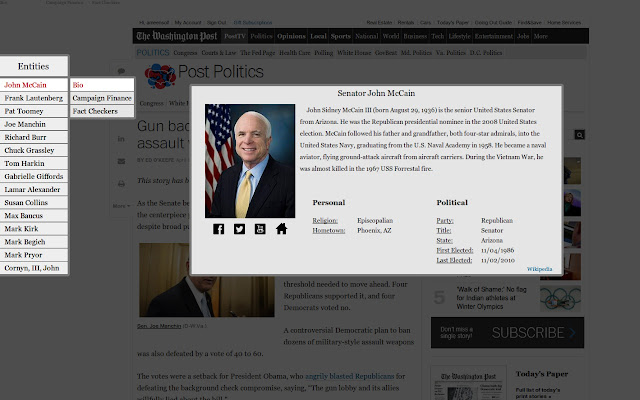Viewport: 640px width, 400px height.
Task: Click John McCain's portrait photo
Action: [x=250, y=161]
